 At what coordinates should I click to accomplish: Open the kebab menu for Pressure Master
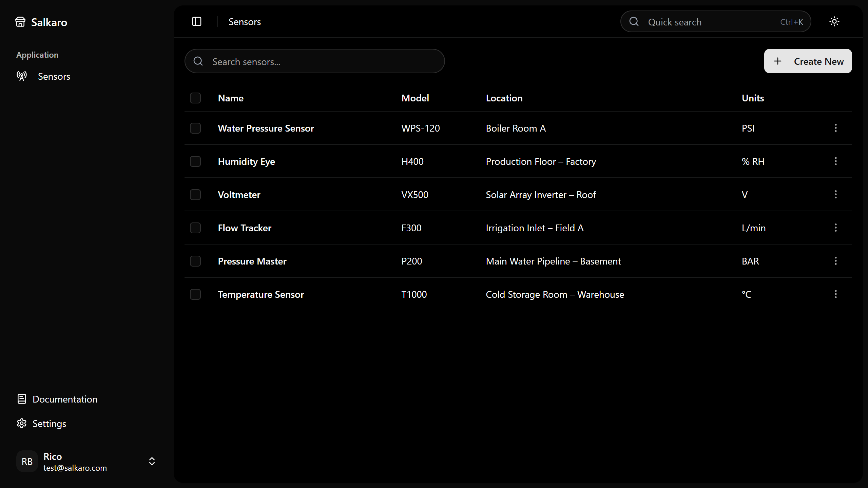(835, 261)
